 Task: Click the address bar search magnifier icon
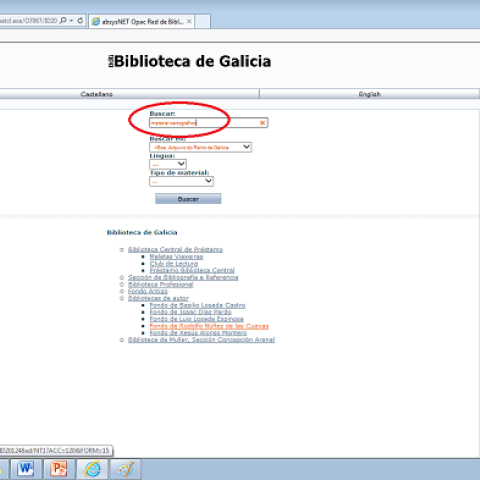tap(63, 21)
